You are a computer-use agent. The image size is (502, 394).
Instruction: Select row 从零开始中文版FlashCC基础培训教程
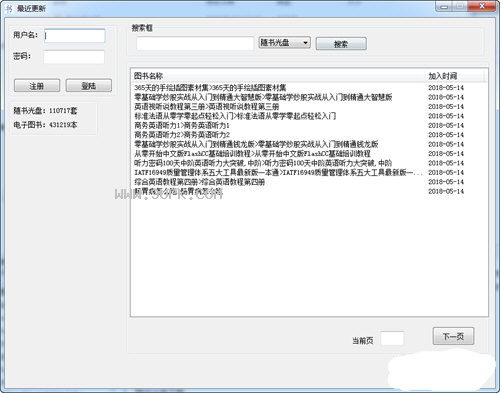(x=309, y=154)
